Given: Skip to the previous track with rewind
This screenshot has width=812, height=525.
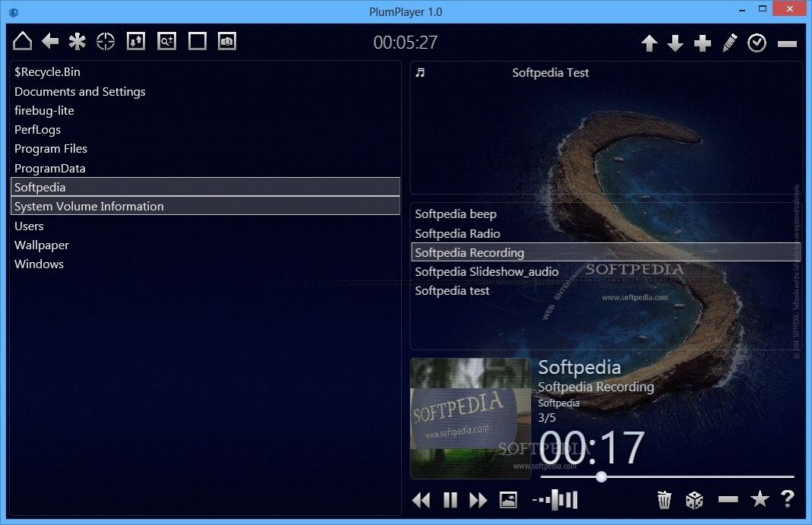Looking at the screenshot, I should point(421,500).
